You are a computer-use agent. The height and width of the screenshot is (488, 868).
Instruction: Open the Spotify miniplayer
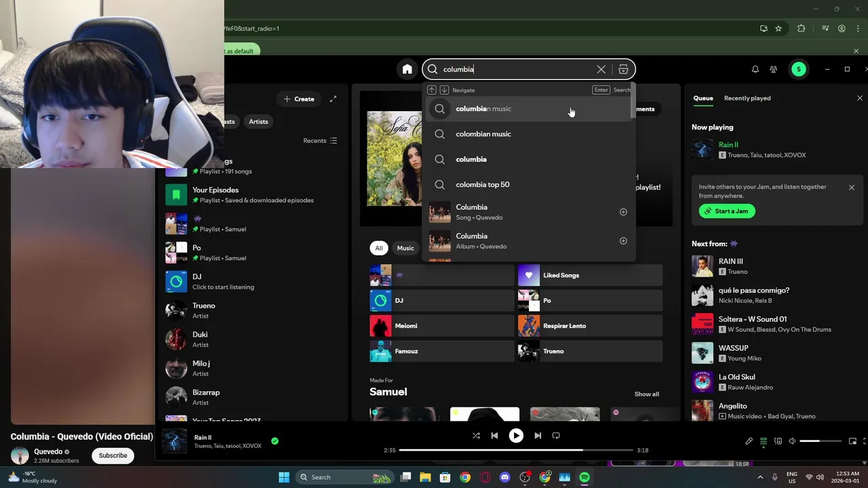(x=852, y=441)
